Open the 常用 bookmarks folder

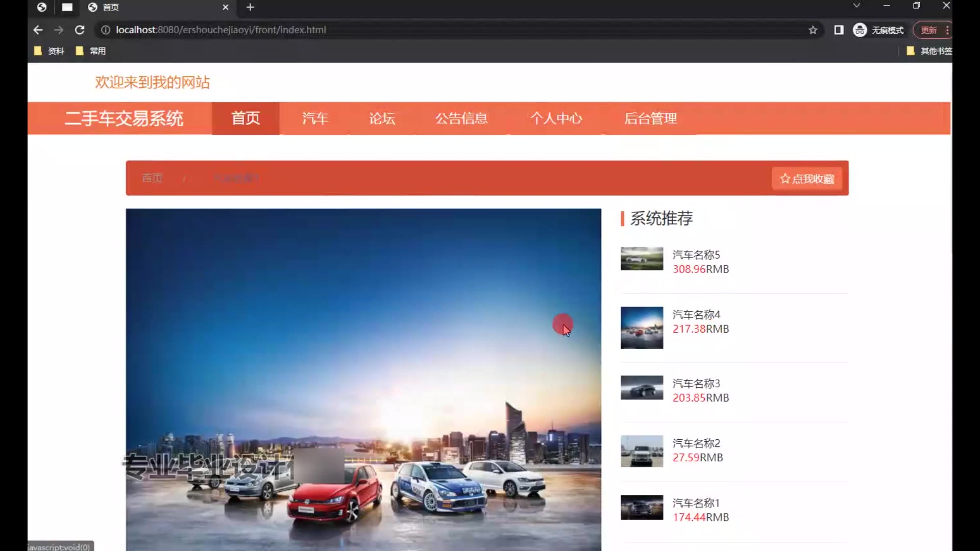click(91, 51)
